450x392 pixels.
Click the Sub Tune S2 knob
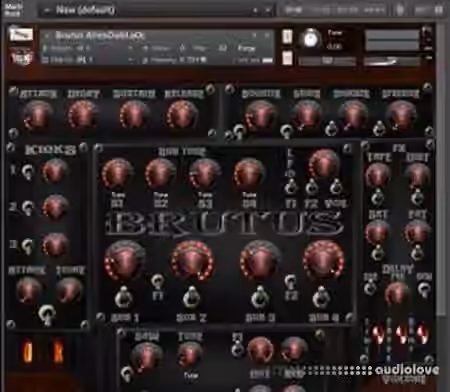[x=160, y=174]
